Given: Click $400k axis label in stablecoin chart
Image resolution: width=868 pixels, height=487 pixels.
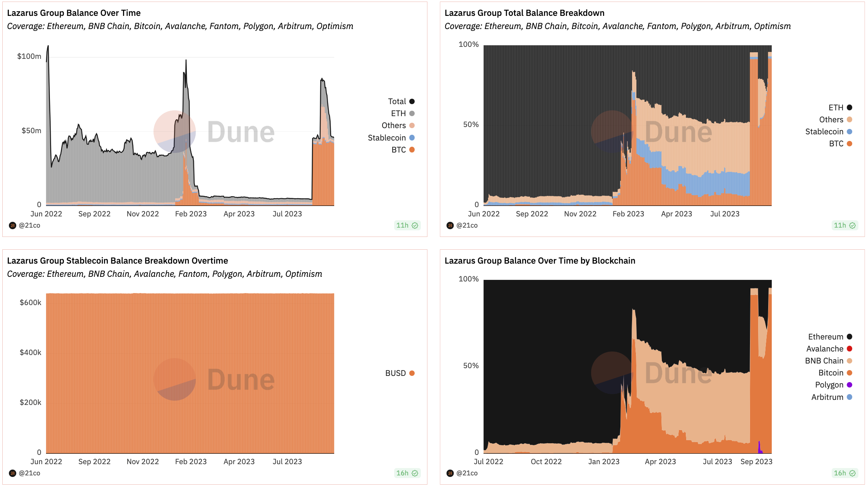Looking at the screenshot, I should coord(31,352).
